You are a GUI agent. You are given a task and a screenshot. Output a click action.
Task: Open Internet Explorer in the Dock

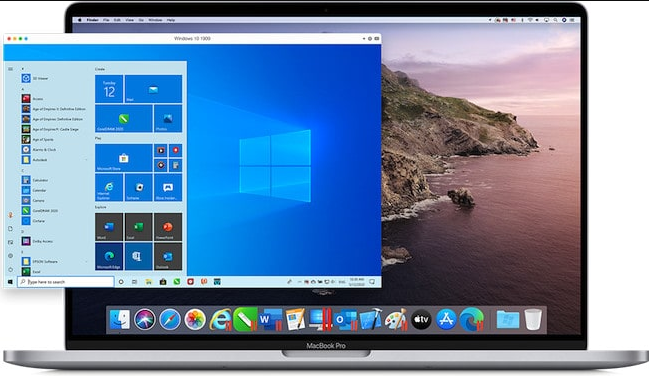(x=221, y=320)
